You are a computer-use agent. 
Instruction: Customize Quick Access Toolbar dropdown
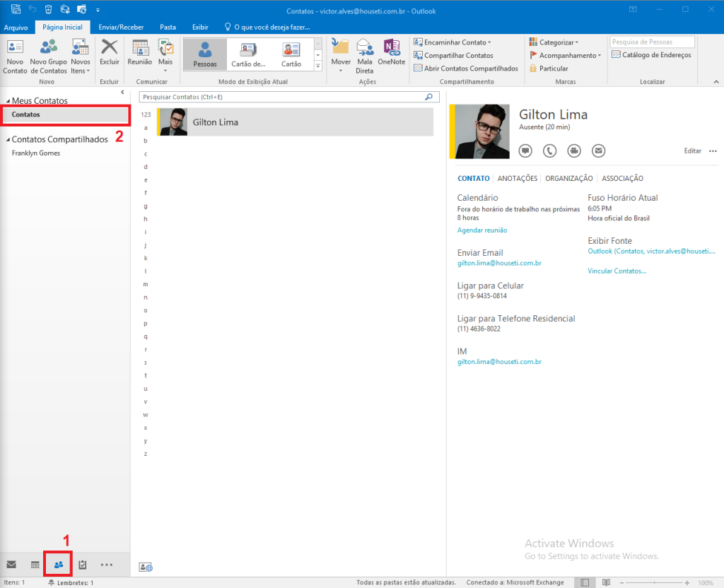coord(98,10)
